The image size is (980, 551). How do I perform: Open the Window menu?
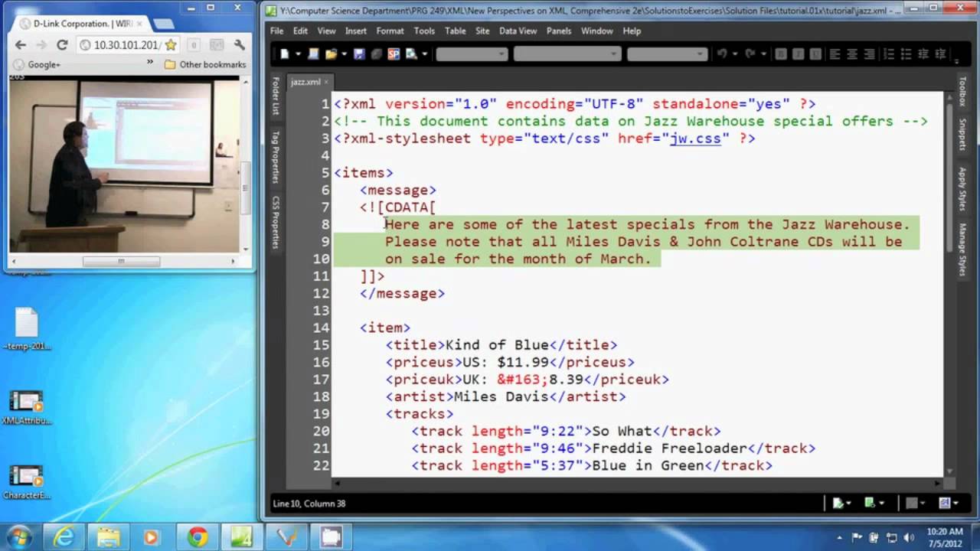[596, 31]
